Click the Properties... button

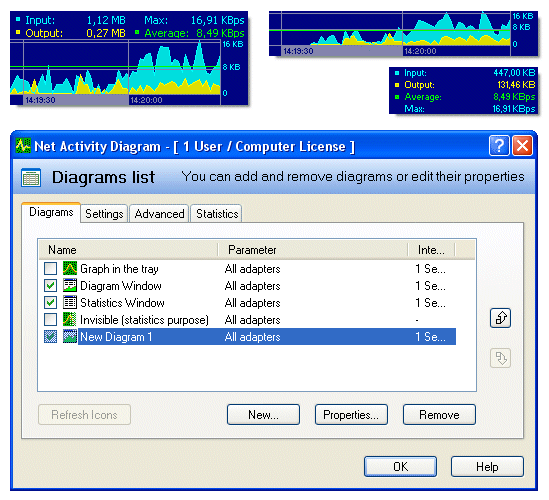tap(351, 415)
